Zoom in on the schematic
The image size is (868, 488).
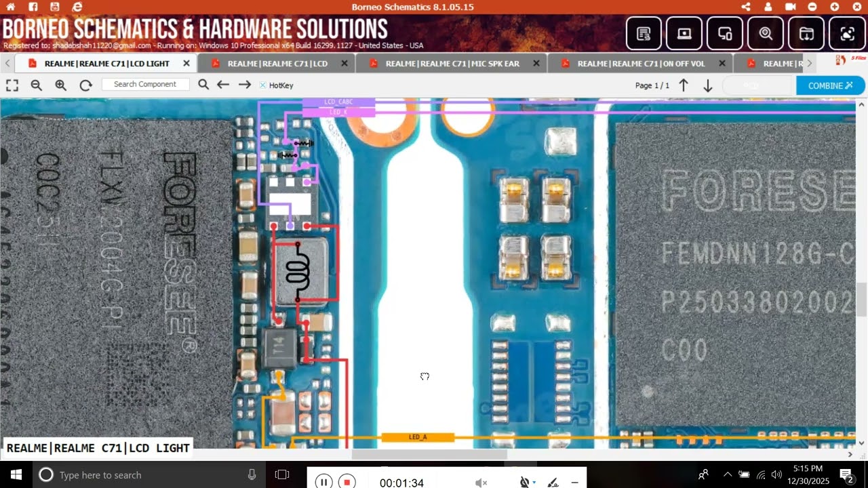click(x=61, y=85)
